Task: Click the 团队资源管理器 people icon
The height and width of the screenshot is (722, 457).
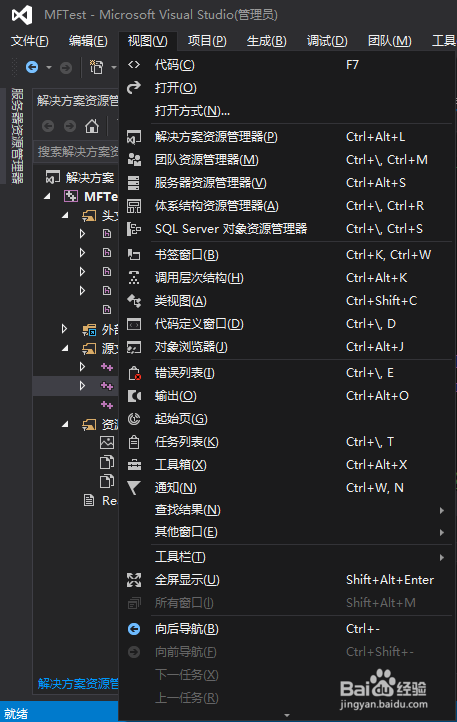Action: coord(134,160)
